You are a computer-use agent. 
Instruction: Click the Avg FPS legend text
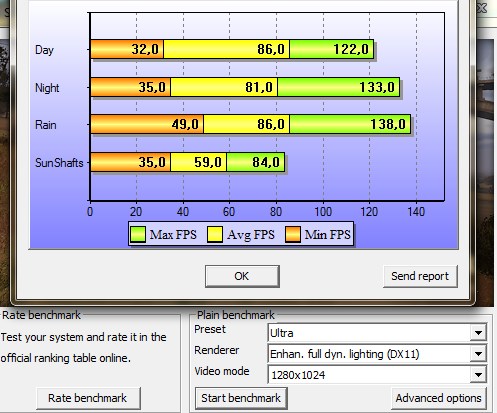tap(251, 235)
